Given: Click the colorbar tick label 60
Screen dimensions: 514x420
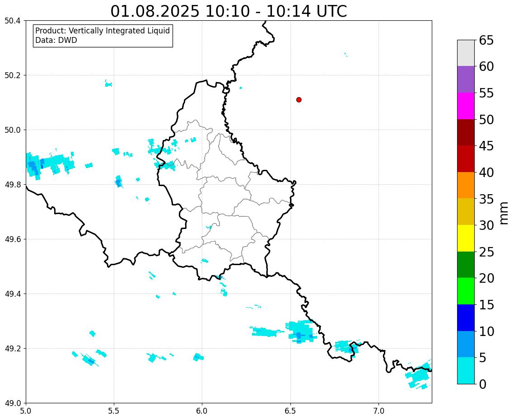Looking at the screenshot, I should [x=486, y=66].
